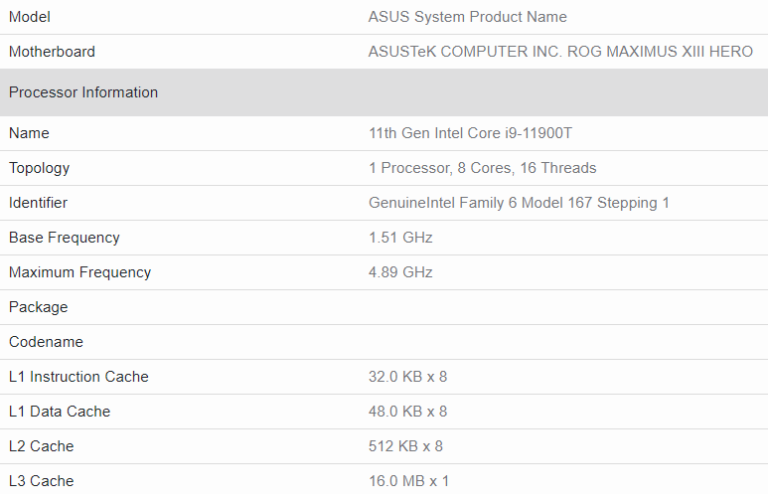Select the 16.0 MB x 1 L3 value

[x=408, y=482]
